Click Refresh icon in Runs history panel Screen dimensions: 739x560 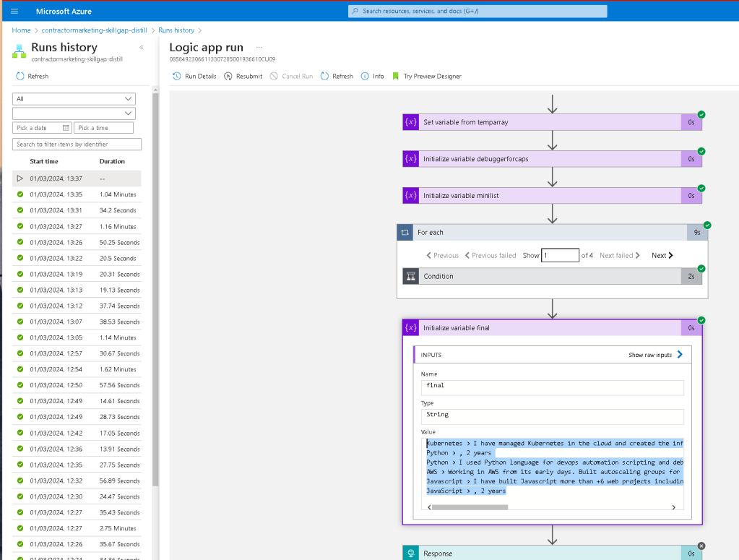(x=20, y=77)
